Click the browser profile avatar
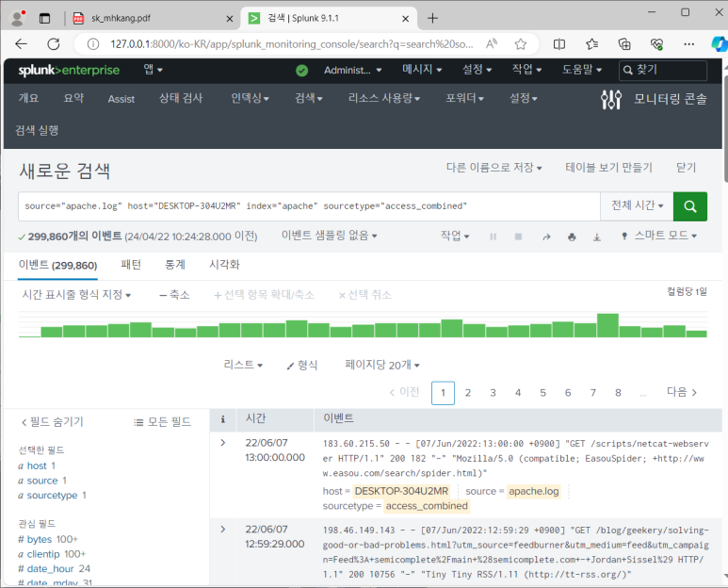This screenshot has height=588, width=728. (x=18, y=18)
